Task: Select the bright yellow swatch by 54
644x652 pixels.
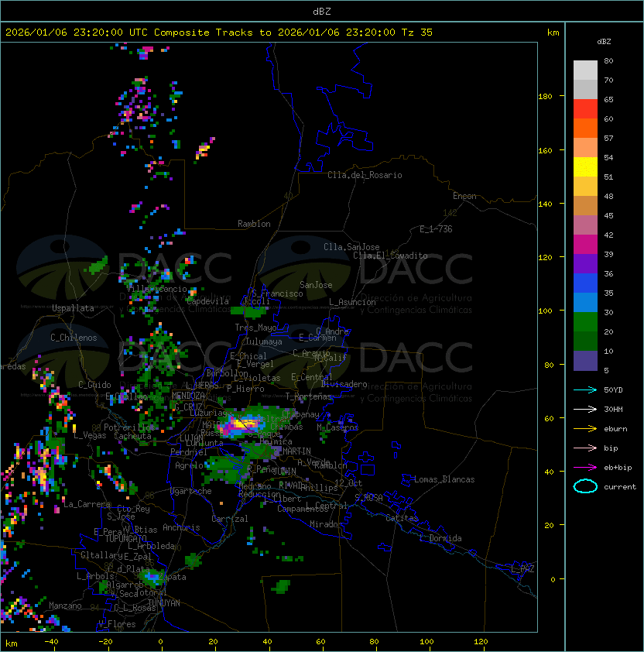Action: (x=585, y=166)
